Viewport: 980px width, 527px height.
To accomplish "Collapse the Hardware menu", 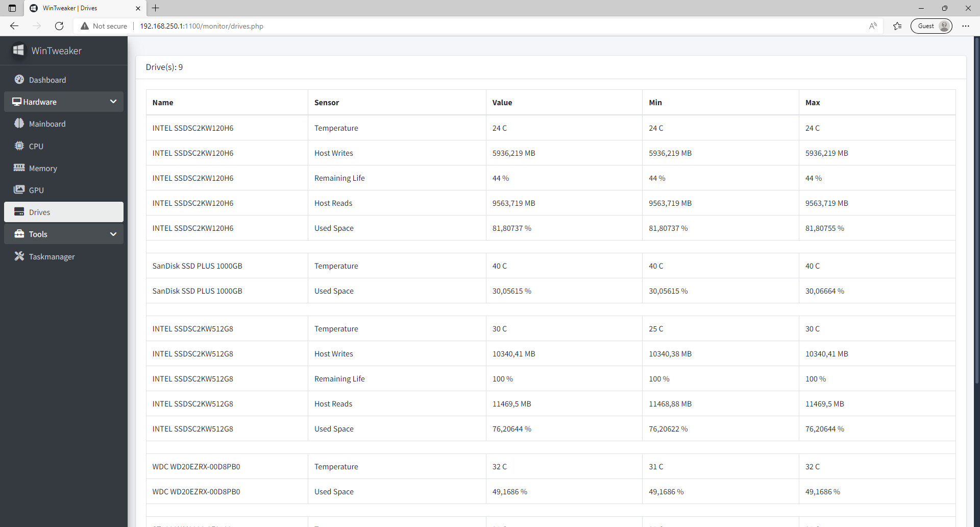I will pyautogui.click(x=113, y=101).
